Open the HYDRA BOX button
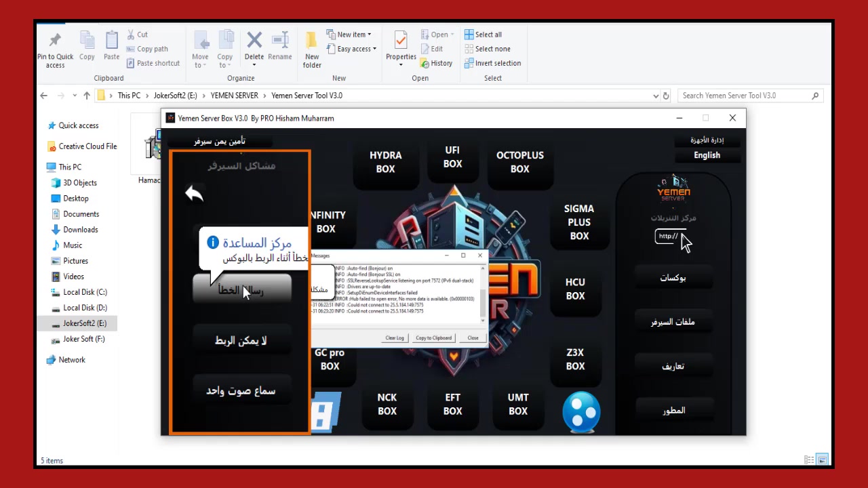868x488 pixels. pos(385,162)
